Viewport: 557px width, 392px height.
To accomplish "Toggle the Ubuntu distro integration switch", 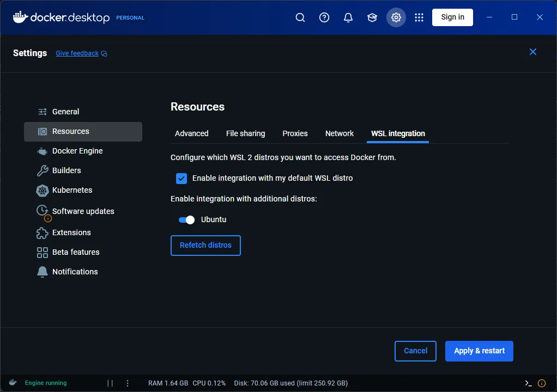I will [186, 220].
